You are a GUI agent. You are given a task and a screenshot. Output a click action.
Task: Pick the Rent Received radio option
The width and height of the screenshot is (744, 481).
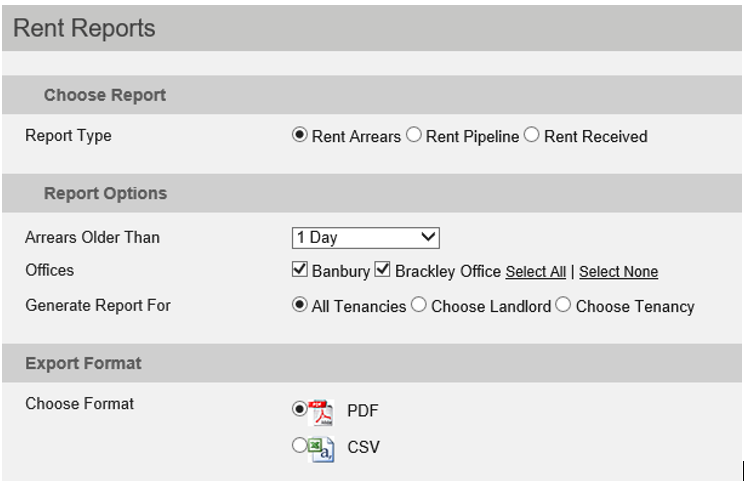click(x=531, y=135)
